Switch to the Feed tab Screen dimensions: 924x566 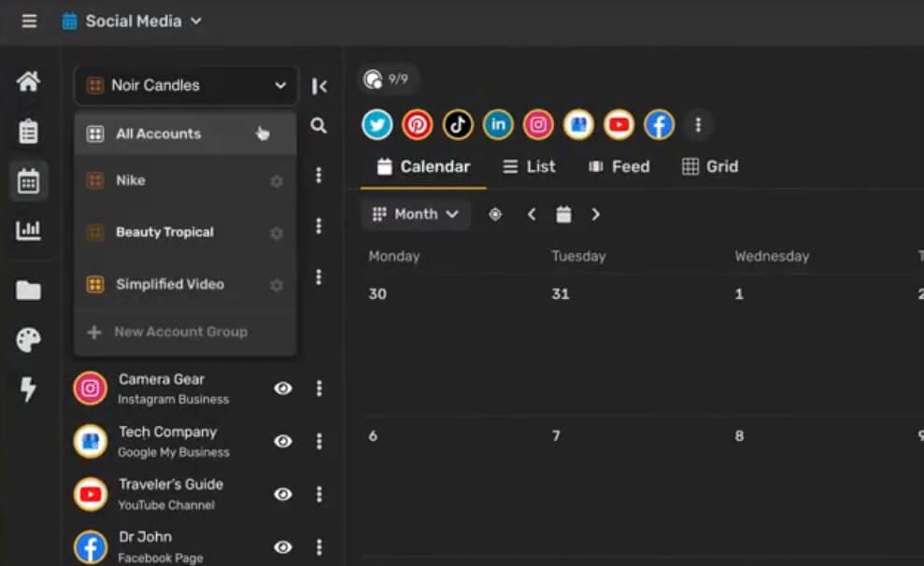click(619, 166)
